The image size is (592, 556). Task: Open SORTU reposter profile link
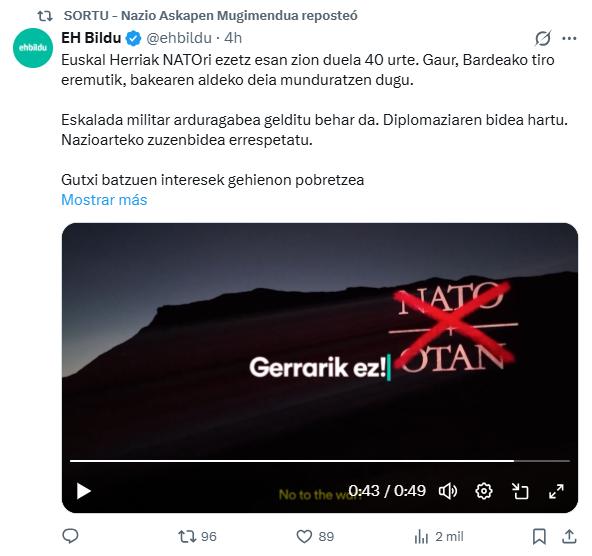click(210, 15)
